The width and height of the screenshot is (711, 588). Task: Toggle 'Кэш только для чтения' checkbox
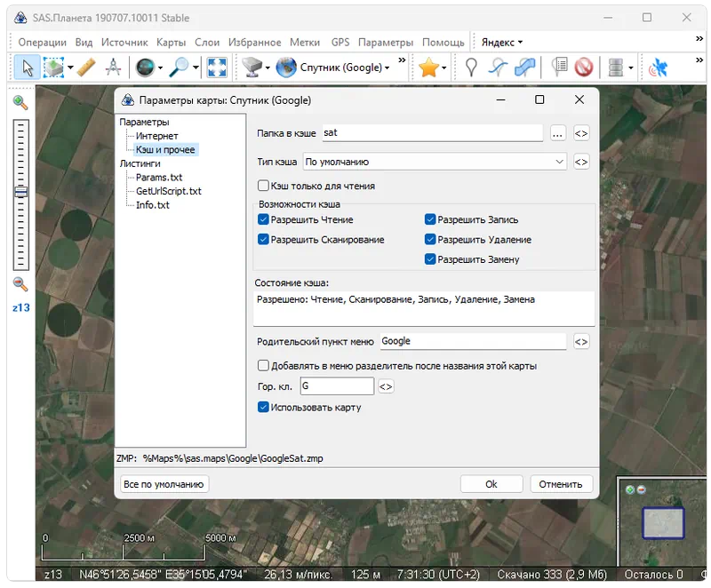point(263,186)
